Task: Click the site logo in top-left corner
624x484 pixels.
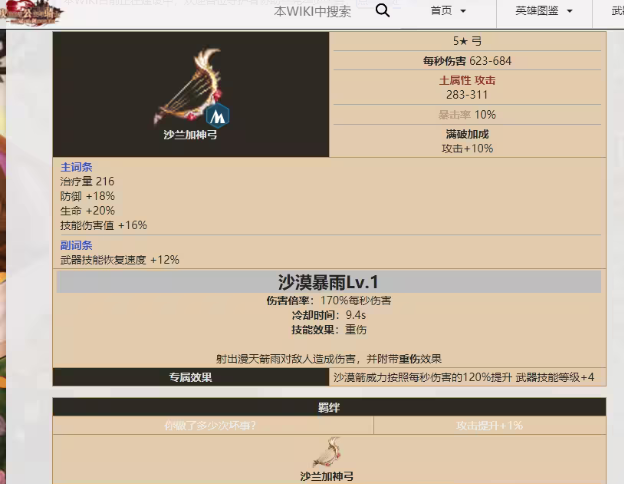Action: click(x=31, y=13)
